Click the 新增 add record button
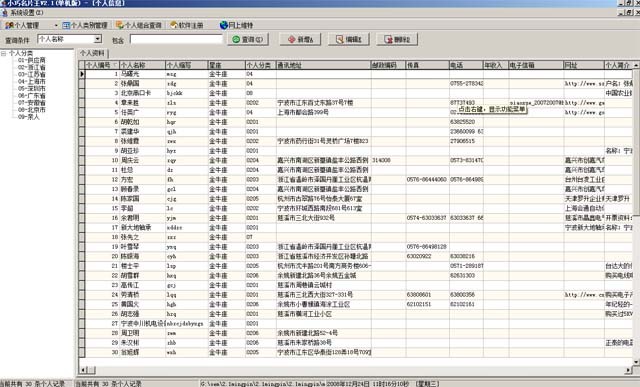The width and height of the screenshot is (640, 387). tap(300, 40)
